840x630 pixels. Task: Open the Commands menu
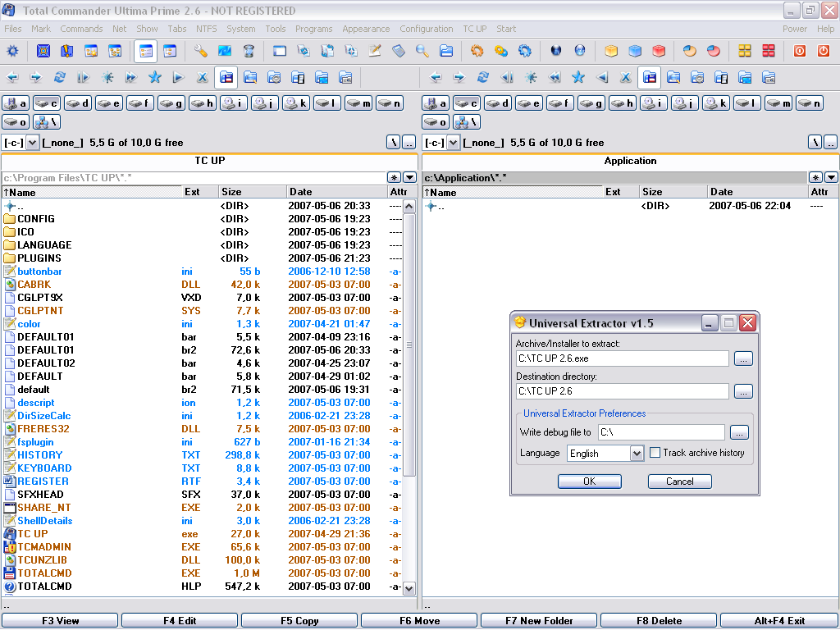(81, 29)
